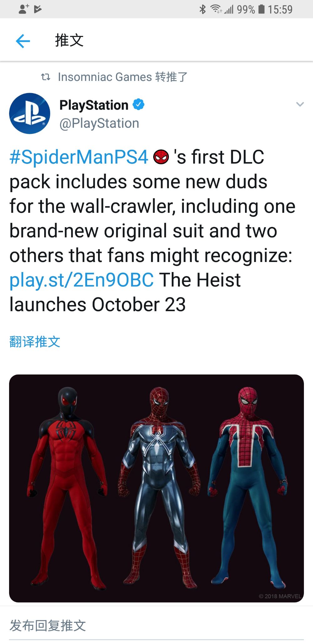This screenshot has height=644, width=313.
Task: Click the Spider-Man mask emoji
Action: coord(161,157)
